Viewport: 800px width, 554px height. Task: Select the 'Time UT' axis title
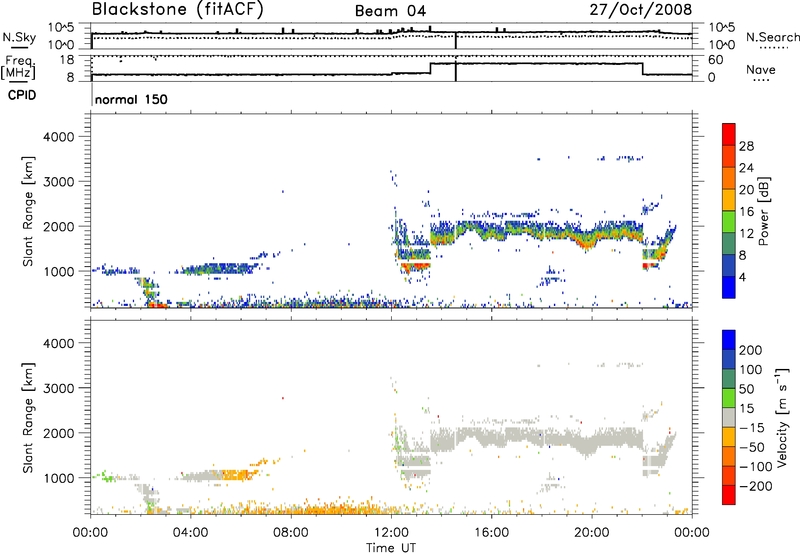pyautogui.click(x=391, y=548)
